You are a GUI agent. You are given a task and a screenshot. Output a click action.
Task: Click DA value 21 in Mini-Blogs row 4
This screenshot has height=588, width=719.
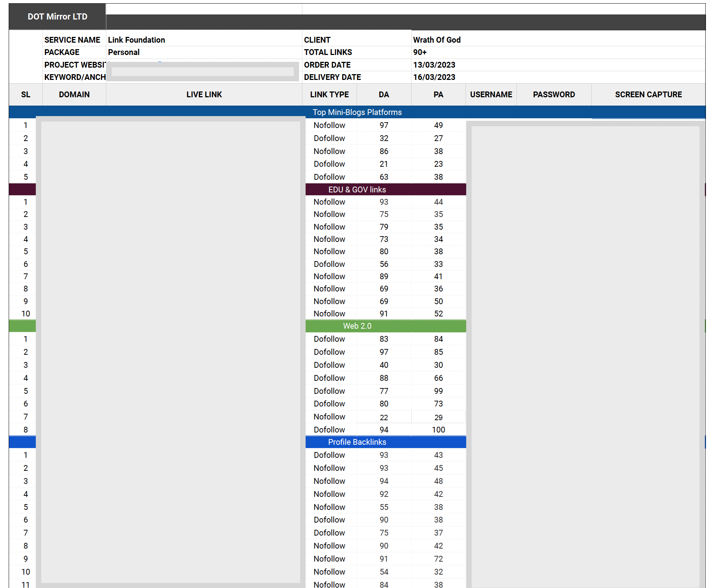coord(384,164)
